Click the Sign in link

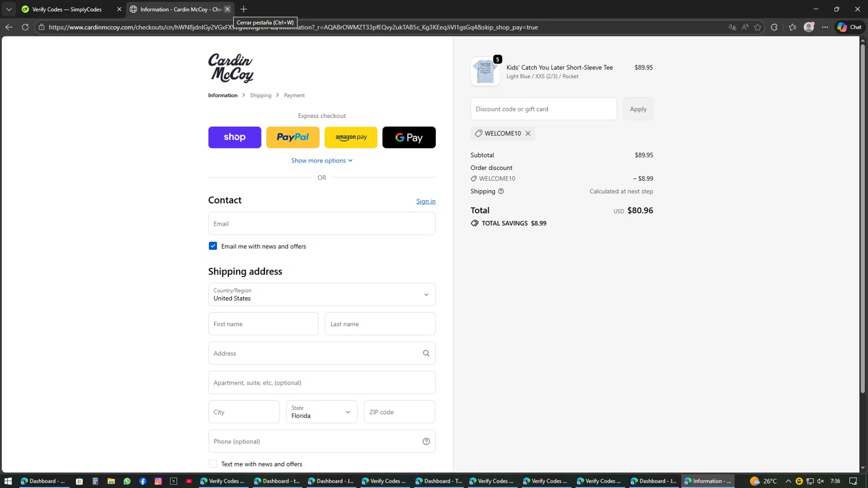click(x=426, y=201)
